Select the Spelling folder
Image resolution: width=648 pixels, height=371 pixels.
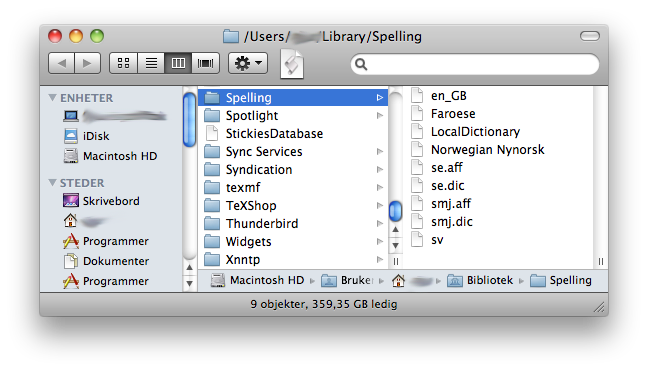coord(293,98)
